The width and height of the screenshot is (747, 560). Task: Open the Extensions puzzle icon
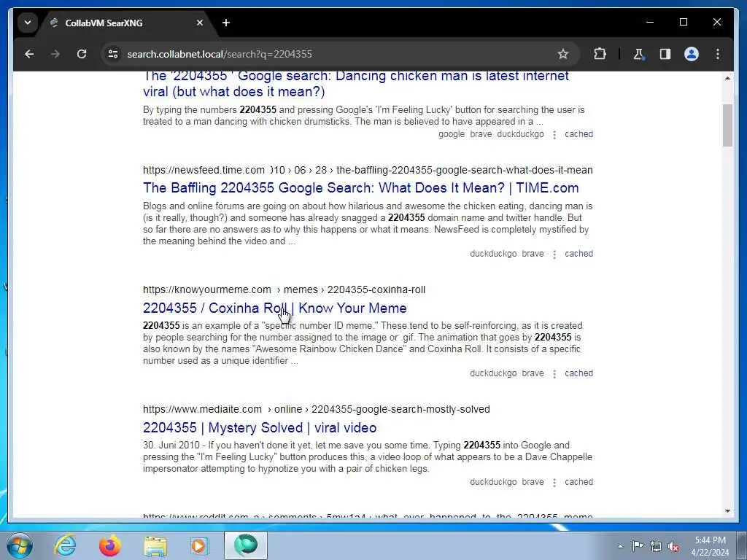[x=600, y=54]
